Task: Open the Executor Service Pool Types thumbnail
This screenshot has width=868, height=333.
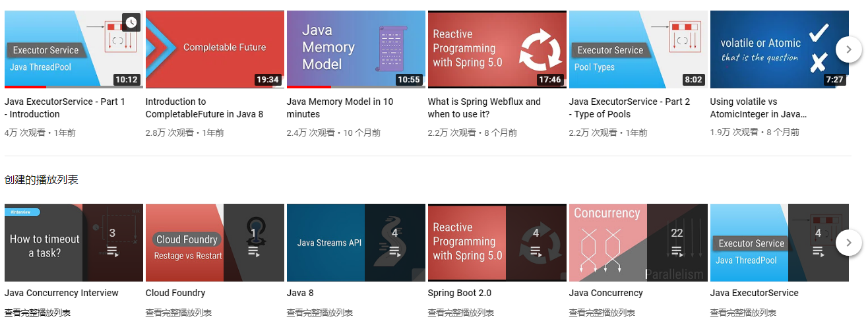Action: pos(638,49)
